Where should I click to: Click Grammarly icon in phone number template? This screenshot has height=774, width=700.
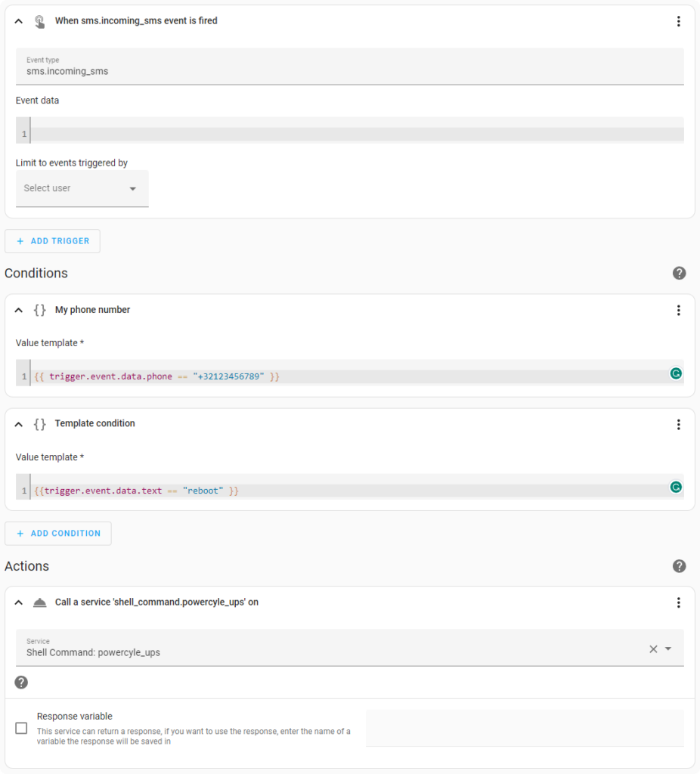point(675,373)
